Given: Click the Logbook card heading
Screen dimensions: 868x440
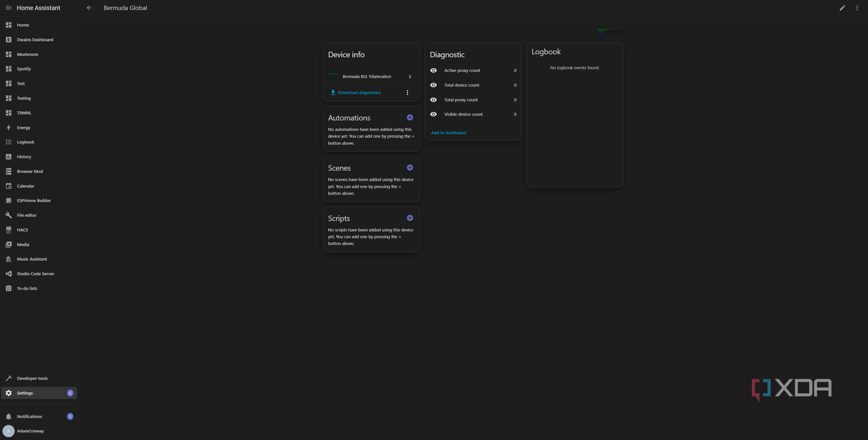Looking at the screenshot, I should (546, 51).
